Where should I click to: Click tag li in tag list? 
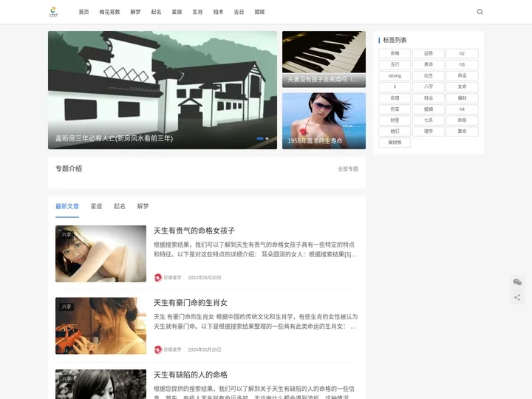[395, 87]
